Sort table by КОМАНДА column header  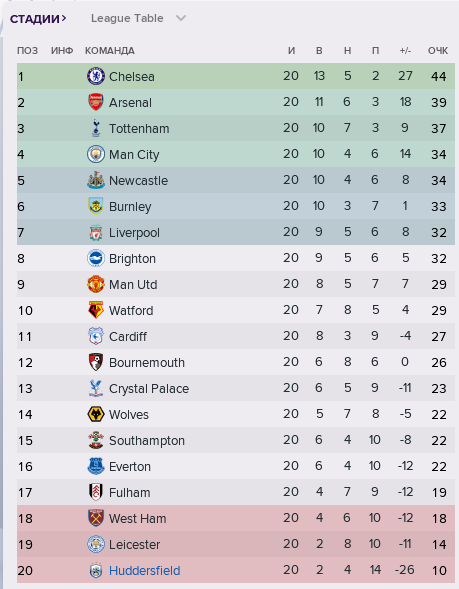click(x=110, y=51)
